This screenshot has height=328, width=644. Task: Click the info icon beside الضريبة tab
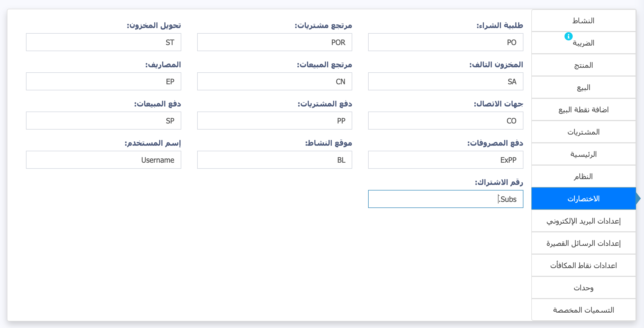(x=568, y=36)
